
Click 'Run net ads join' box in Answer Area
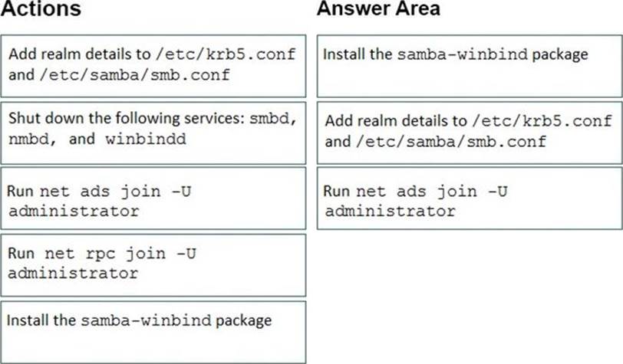tap(468, 201)
